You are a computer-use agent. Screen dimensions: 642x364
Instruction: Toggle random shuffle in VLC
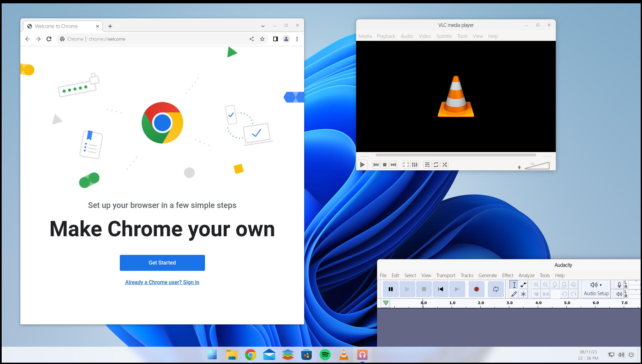pos(445,165)
